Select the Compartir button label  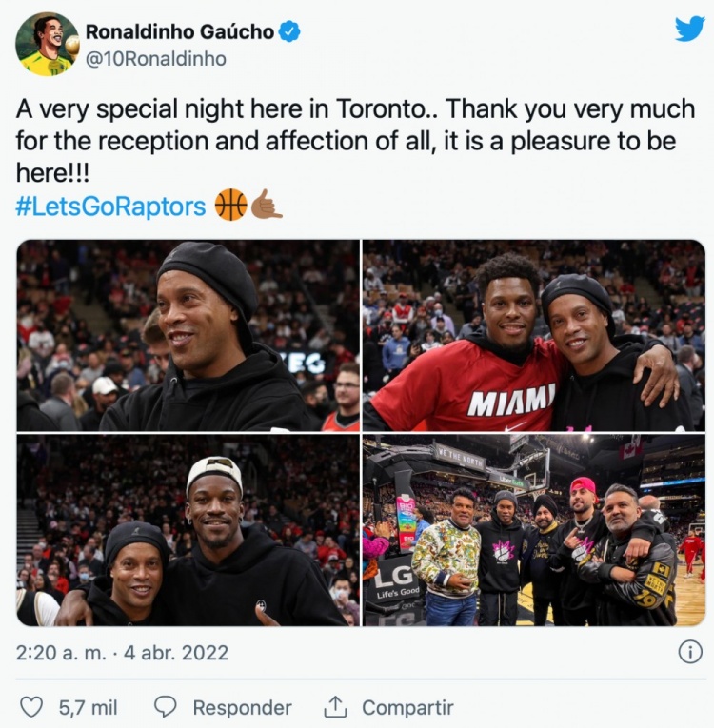(407, 708)
